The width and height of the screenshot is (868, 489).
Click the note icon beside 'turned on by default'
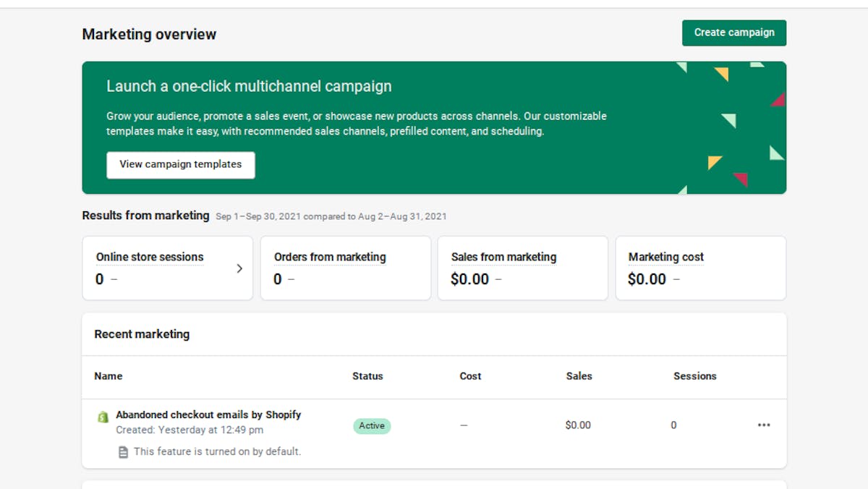[x=123, y=451]
